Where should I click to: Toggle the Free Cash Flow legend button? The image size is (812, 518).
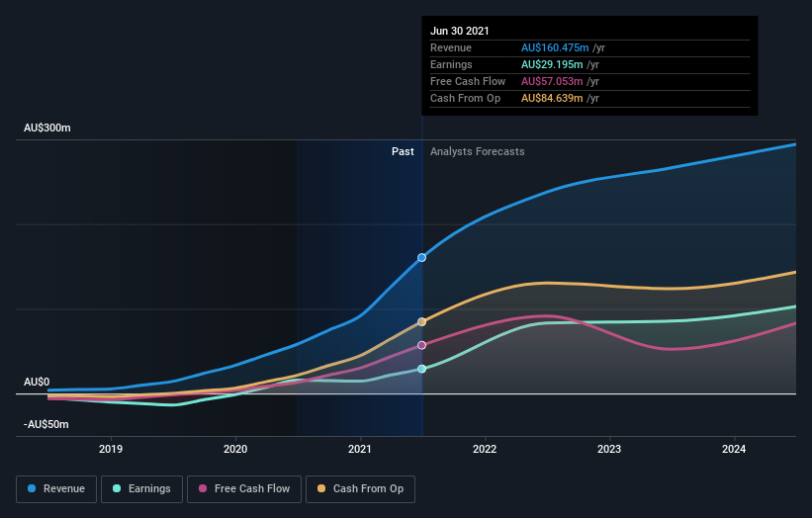(x=244, y=489)
